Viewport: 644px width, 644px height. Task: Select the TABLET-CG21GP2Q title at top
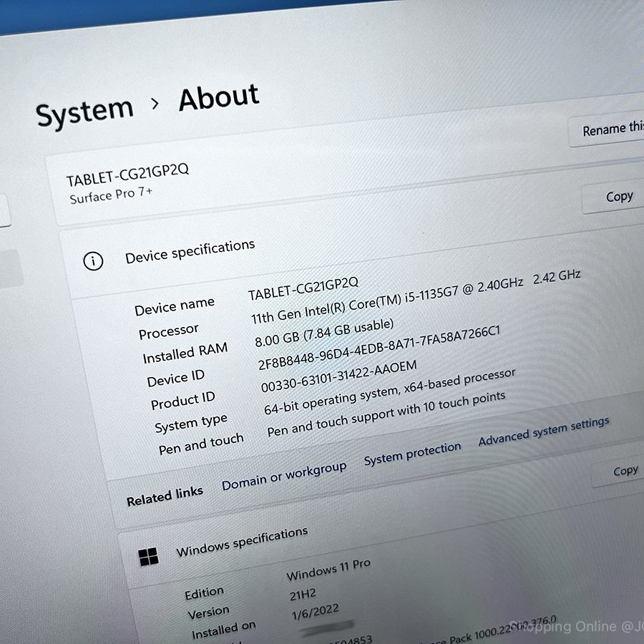coord(128,175)
